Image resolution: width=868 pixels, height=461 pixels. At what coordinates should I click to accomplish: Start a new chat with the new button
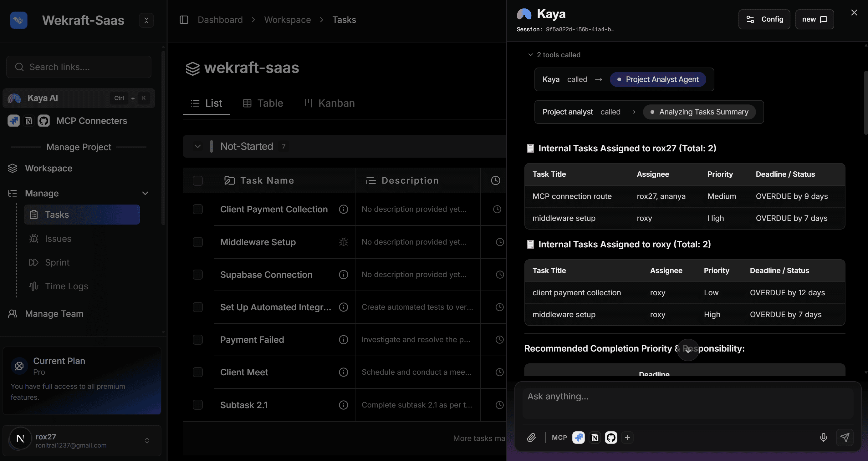[x=814, y=19]
